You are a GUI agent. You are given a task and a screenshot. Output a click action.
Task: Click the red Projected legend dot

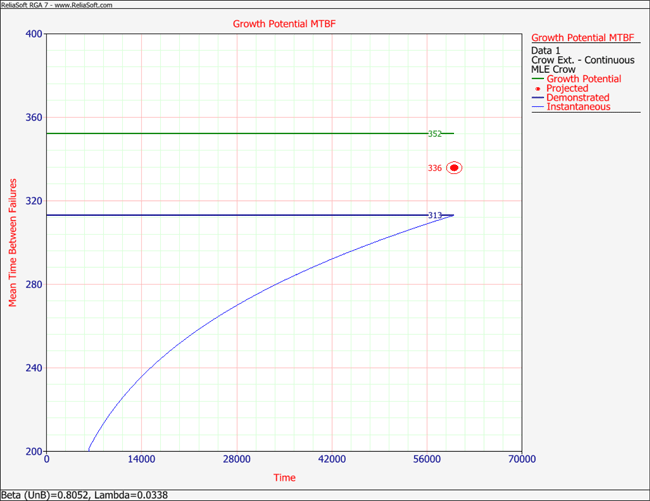click(538, 89)
